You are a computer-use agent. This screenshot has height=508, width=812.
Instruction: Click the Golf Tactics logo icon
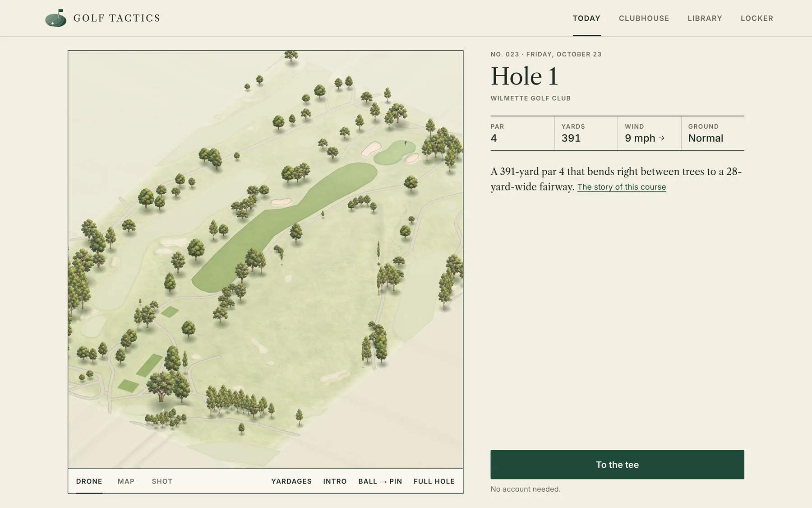point(56,18)
